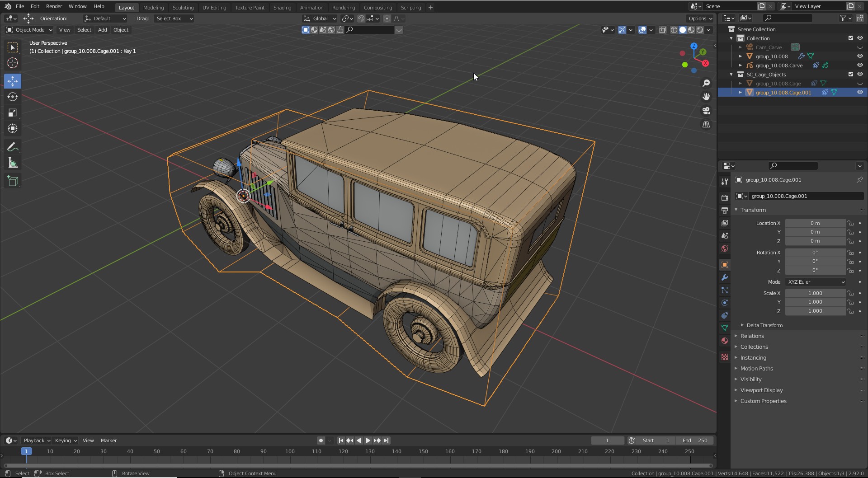Activate the Move tool

point(13,81)
